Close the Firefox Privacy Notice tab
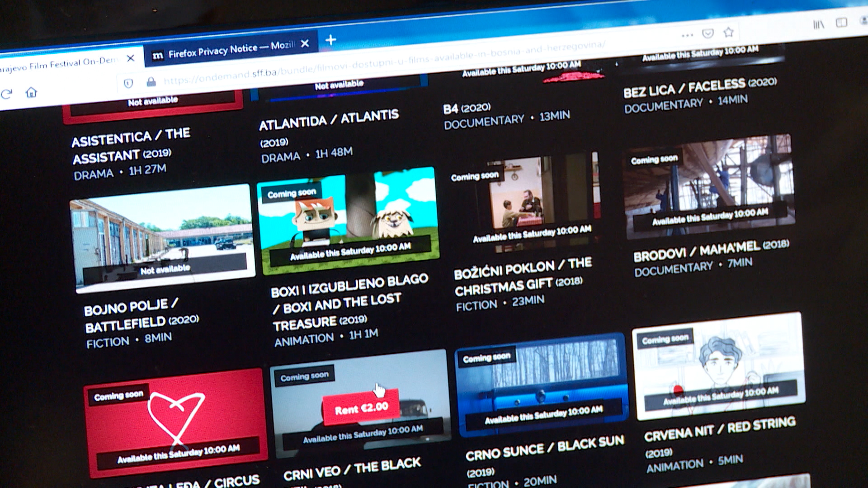 [x=305, y=43]
